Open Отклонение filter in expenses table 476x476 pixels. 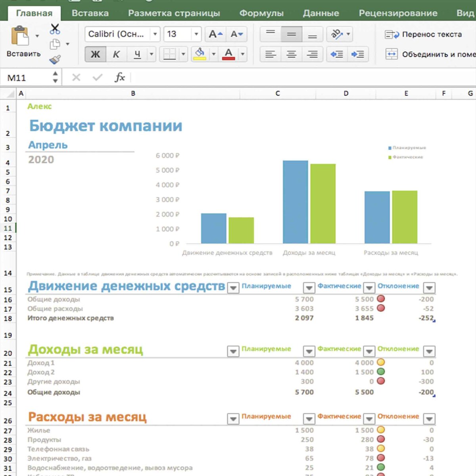pos(429,418)
